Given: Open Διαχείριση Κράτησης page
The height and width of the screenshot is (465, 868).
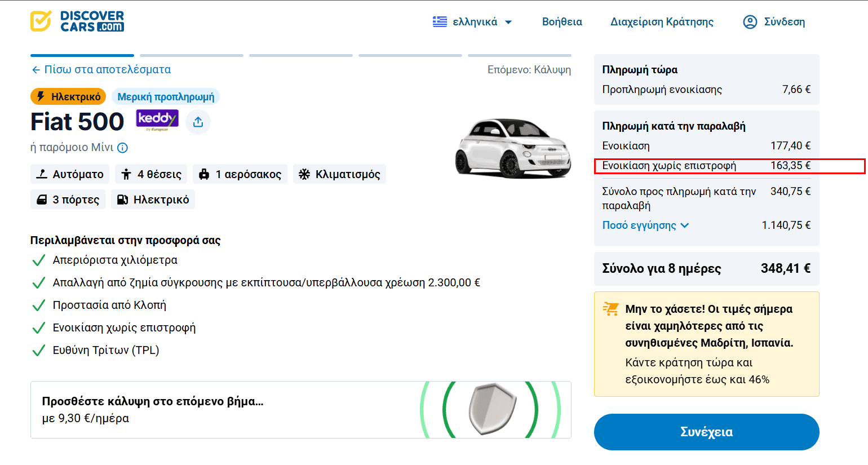Looking at the screenshot, I should 662,22.
